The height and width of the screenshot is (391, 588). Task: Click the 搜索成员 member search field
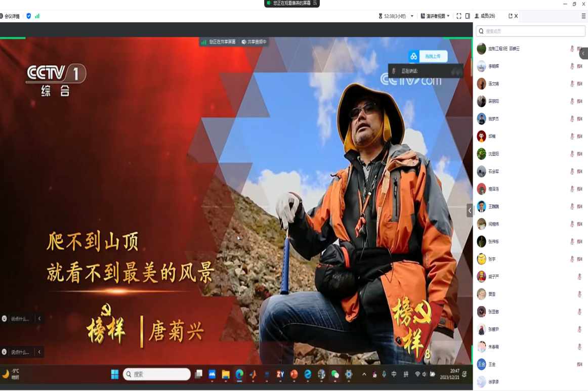click(x=530, y=31)
